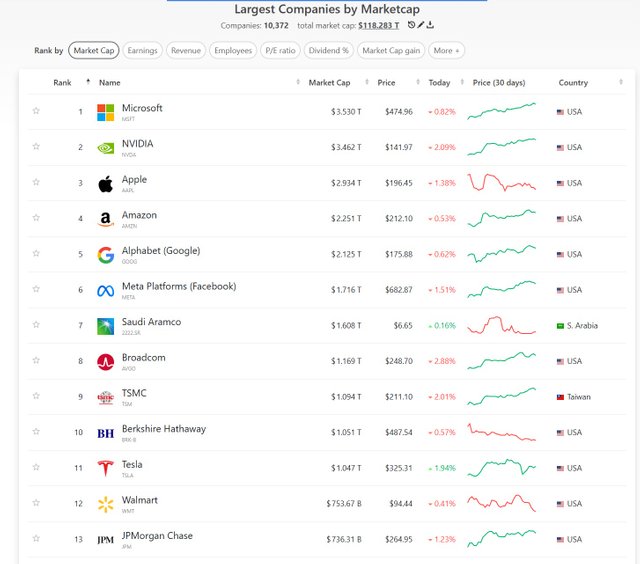Rank companies by Revenue

point(186,51)
